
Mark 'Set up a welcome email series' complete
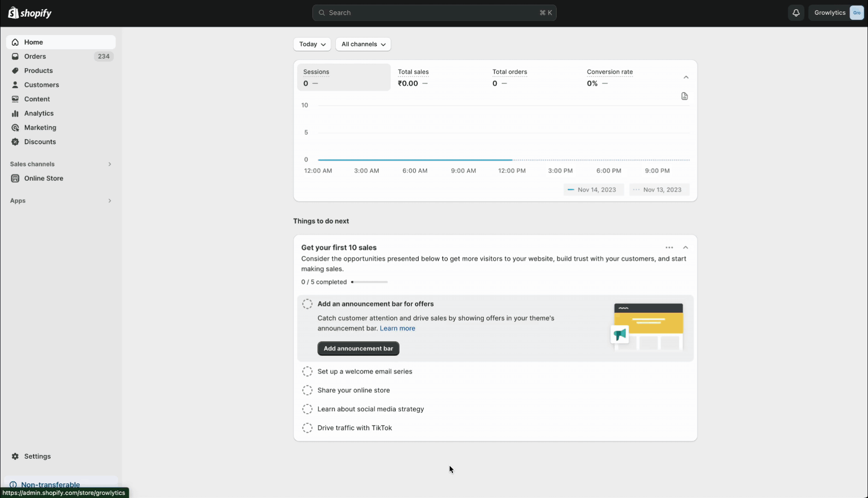click(x=307, y=372)
